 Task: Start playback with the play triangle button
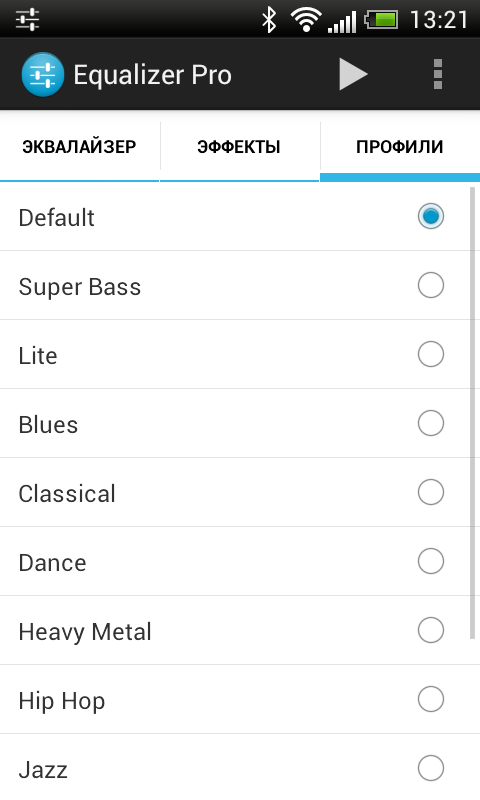[353, 74]
